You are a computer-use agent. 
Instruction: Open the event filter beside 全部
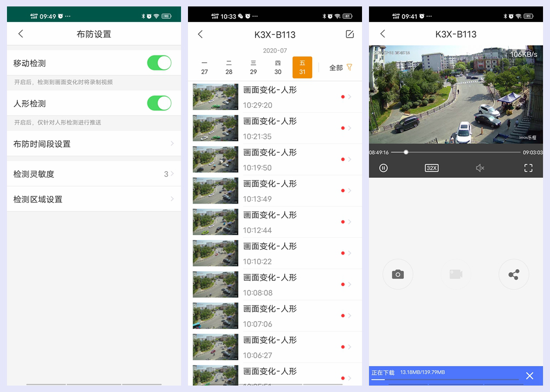click(350, 68)
